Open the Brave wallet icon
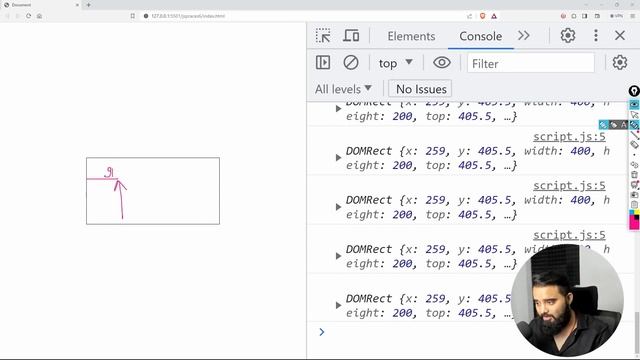 pyautogui.click(x=597, y=16)
